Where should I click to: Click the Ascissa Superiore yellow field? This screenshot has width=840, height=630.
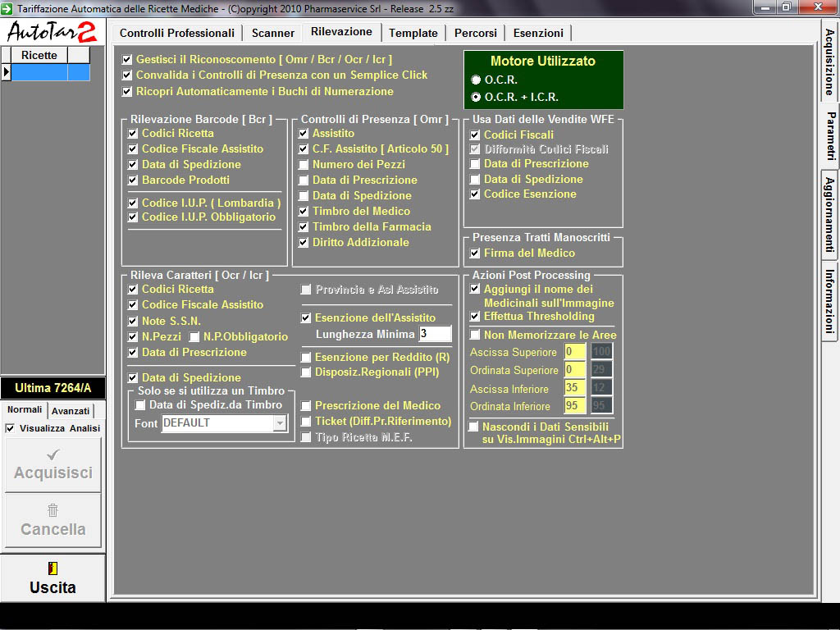click(x=574, y=352)
